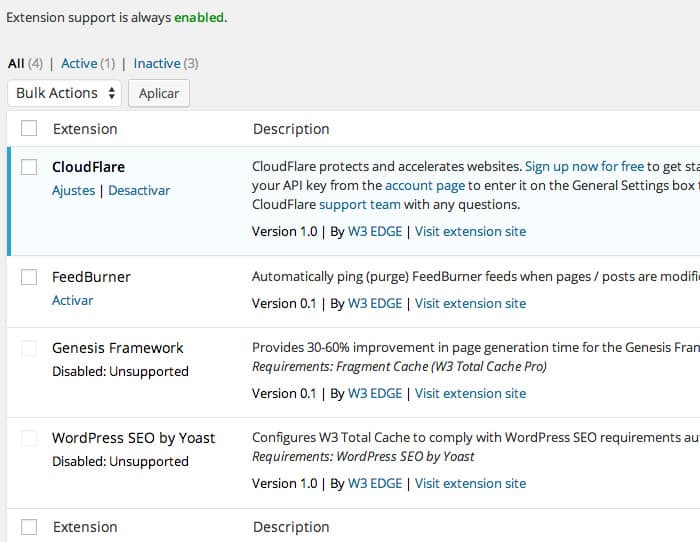The height and width of the screenshot is (542, 700).
Task: Open the Bulk Actions dropdown
Action: tap(64, 93)
